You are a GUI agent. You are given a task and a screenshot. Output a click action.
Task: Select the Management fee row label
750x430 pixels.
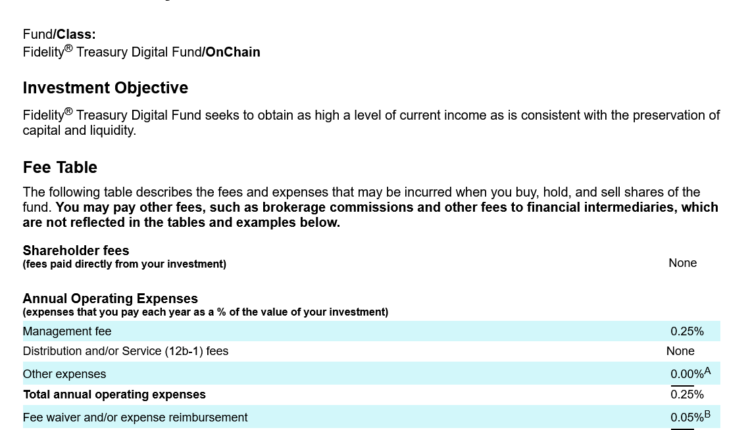[x=67, y=331]
